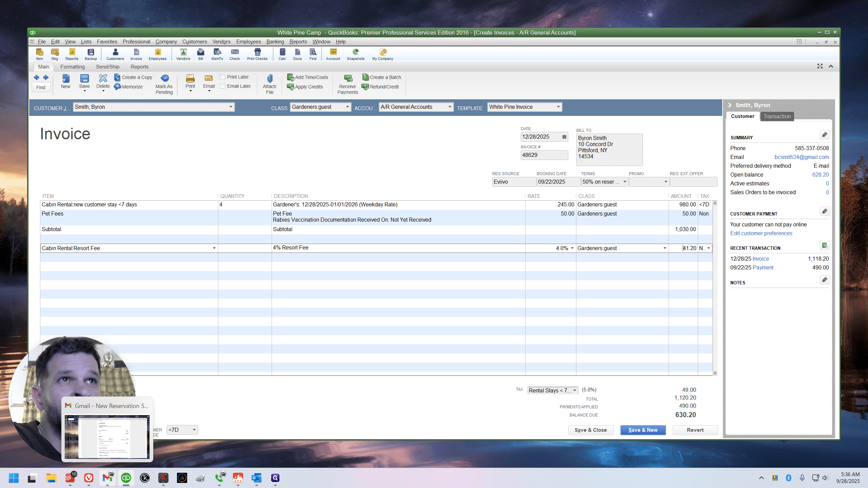Switch to the Formatting tab
Screen dimensions: 868x488
click(73, 67)
